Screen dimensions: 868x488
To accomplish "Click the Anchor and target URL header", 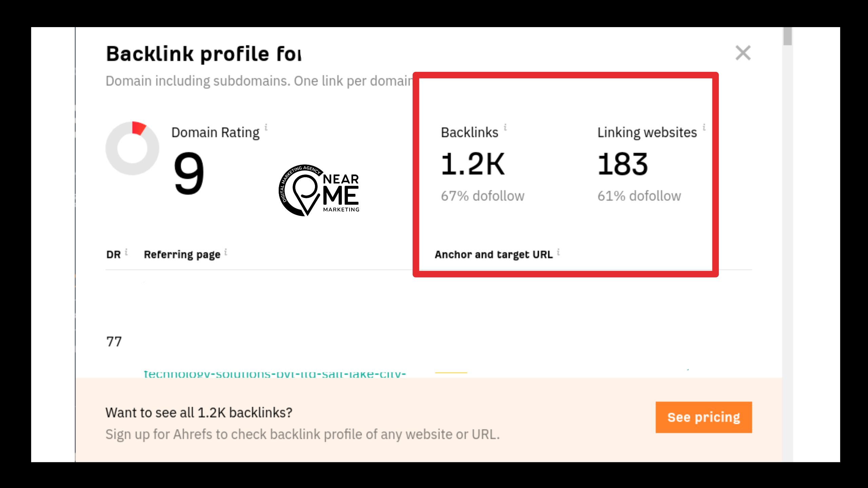I will 493,255.
